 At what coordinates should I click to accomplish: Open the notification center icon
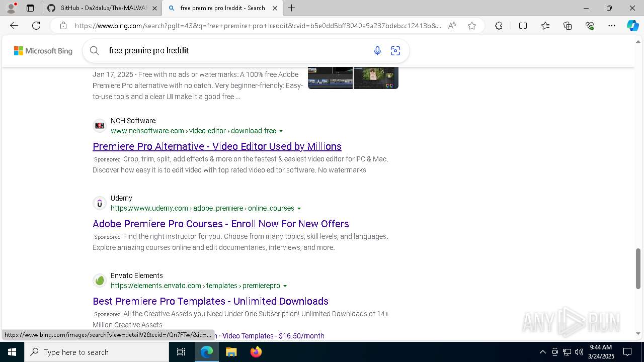(627, 352)
